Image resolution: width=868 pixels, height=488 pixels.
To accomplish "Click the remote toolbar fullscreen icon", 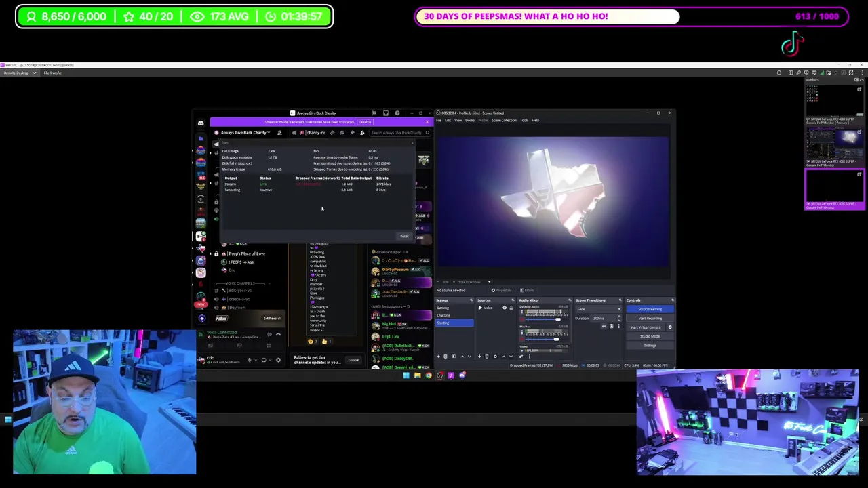I will pos(851,73).
